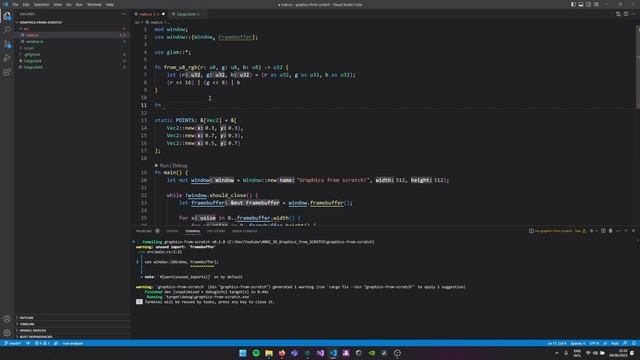640x360 pixels.
Task: Add a new terminal with plus icon
Action: pos(591,231)
